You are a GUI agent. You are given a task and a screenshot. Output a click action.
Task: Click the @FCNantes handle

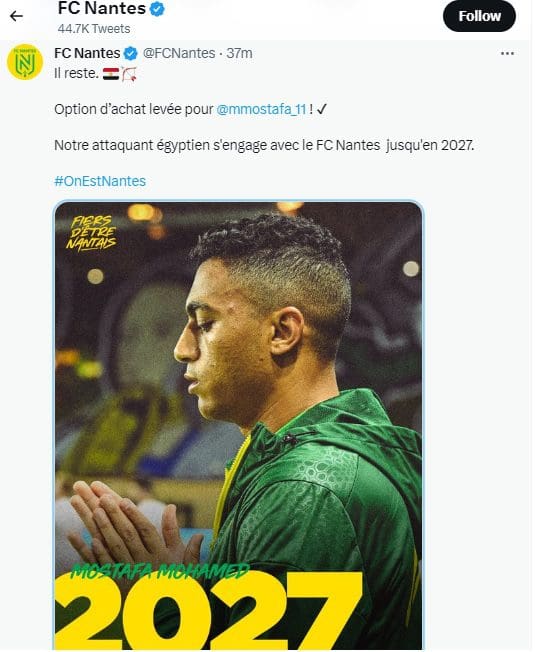[179, 53]
